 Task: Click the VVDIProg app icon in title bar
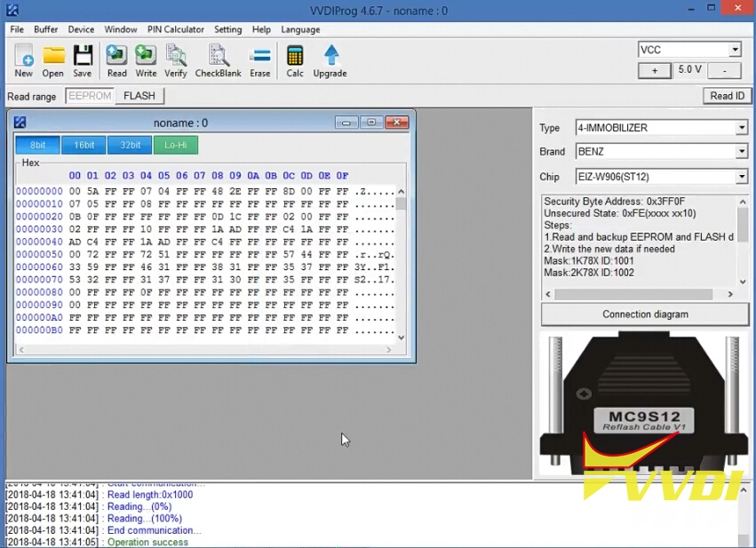click(x=12, y=10)
